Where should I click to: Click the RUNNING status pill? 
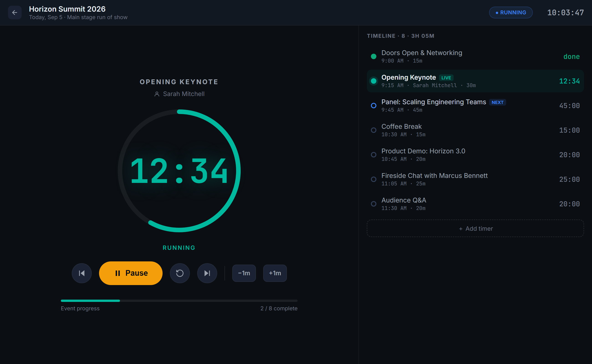point(511,13)
